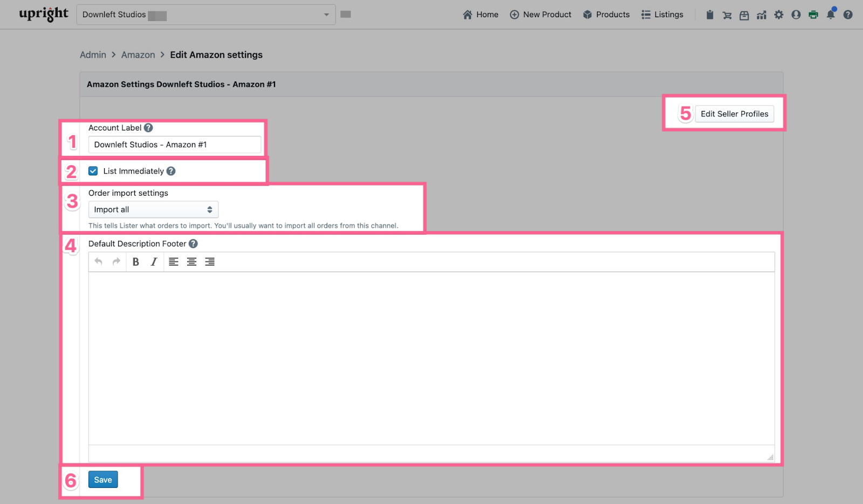Open the clipboard icon in top navigation
The height and width of the screenshot is (504, 863).
point(710,15)
